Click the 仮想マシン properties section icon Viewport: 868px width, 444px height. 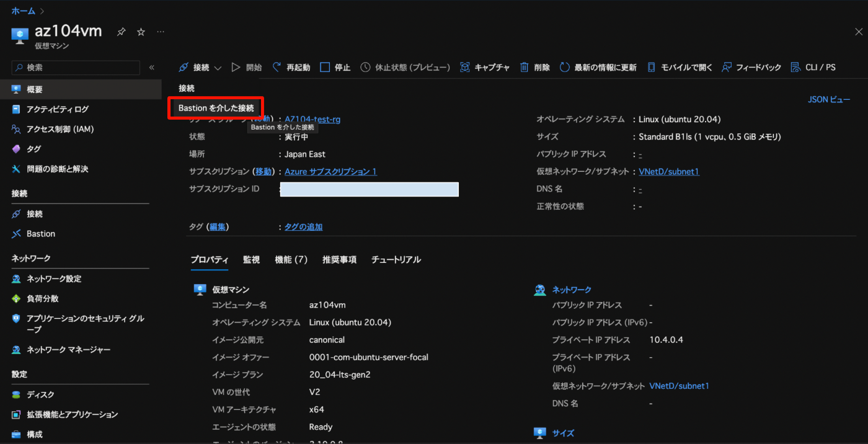[x=200, y=290]
